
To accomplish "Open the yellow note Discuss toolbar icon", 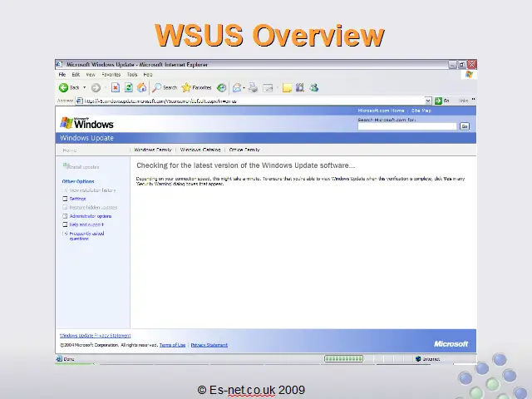I will (x=287, y=88).
